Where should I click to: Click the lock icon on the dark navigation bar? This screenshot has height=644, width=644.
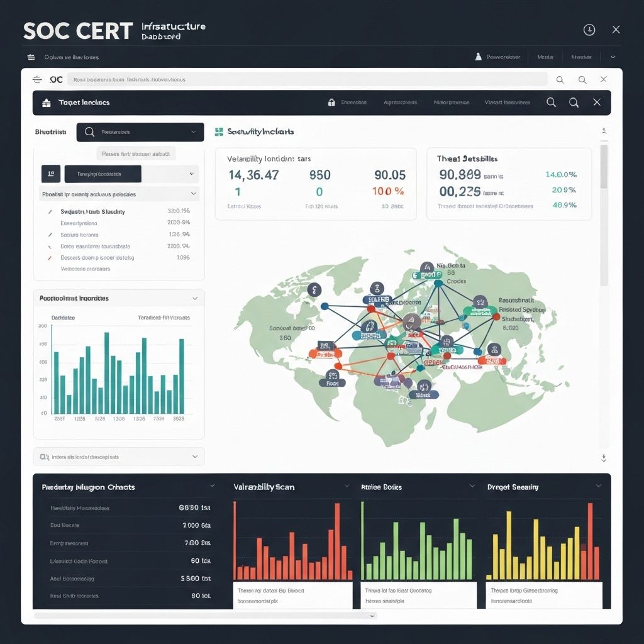tap(331, 102)
